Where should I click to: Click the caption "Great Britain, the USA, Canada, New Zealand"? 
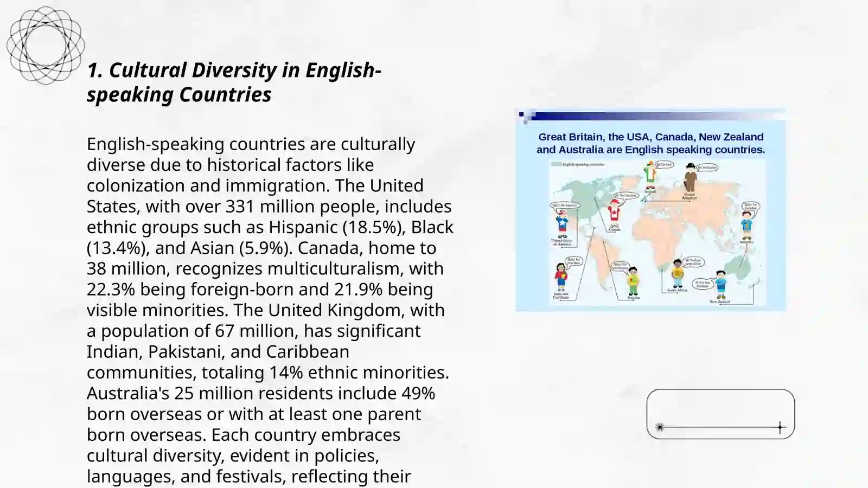point(650,137)
